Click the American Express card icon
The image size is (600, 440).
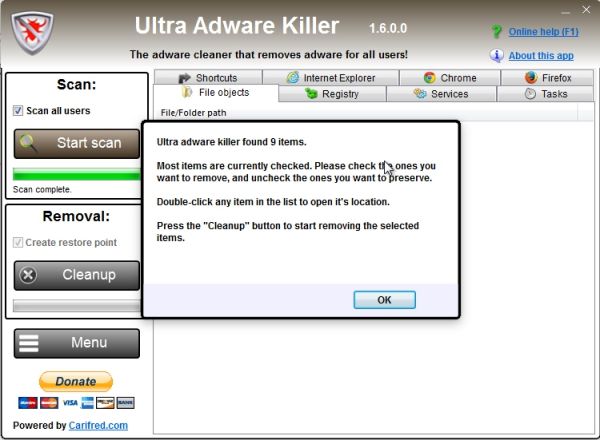pyautogui.click(x=87, y=403)
